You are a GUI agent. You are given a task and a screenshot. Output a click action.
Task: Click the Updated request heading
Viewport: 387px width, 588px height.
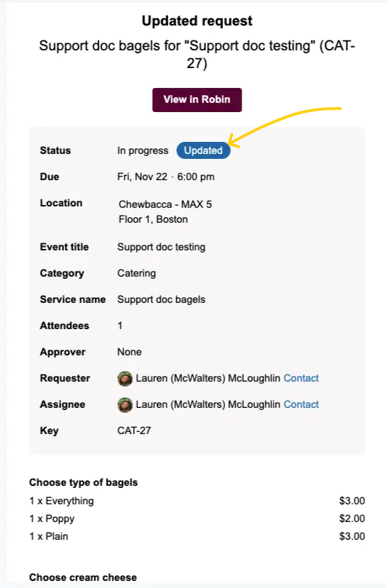pos(197,21)
